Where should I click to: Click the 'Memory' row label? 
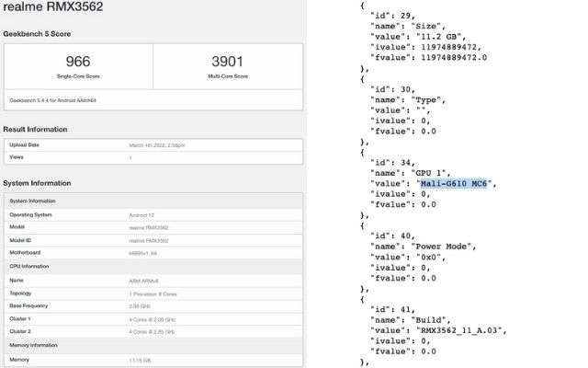(x=19, y=360)
